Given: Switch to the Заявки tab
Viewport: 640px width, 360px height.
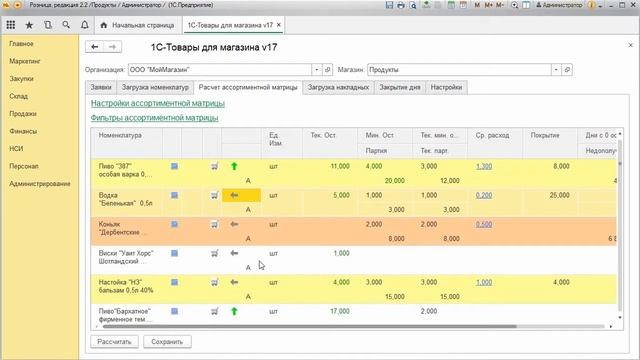Looking at the screenshot, I should coord(101,87).
